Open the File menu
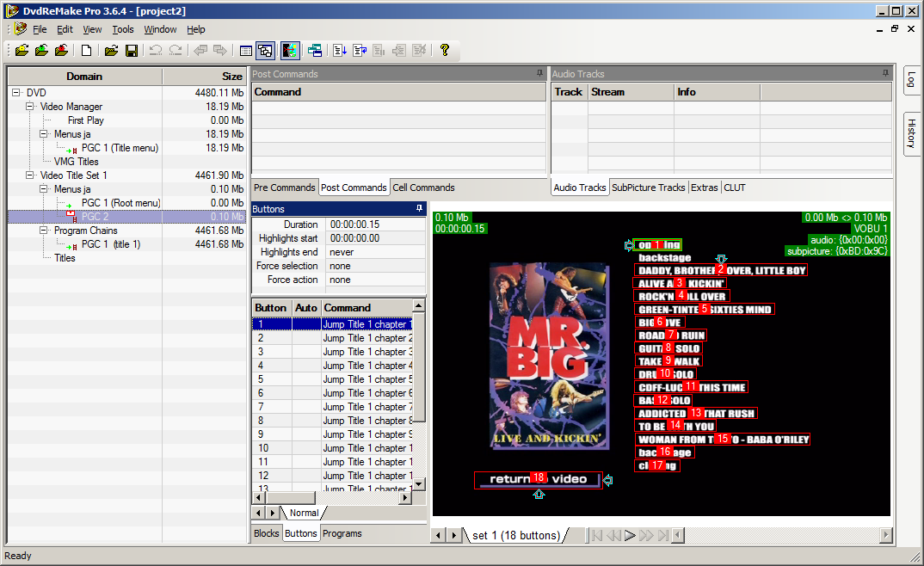This screenshot has width=924, height=566. [x=40, y=29]
